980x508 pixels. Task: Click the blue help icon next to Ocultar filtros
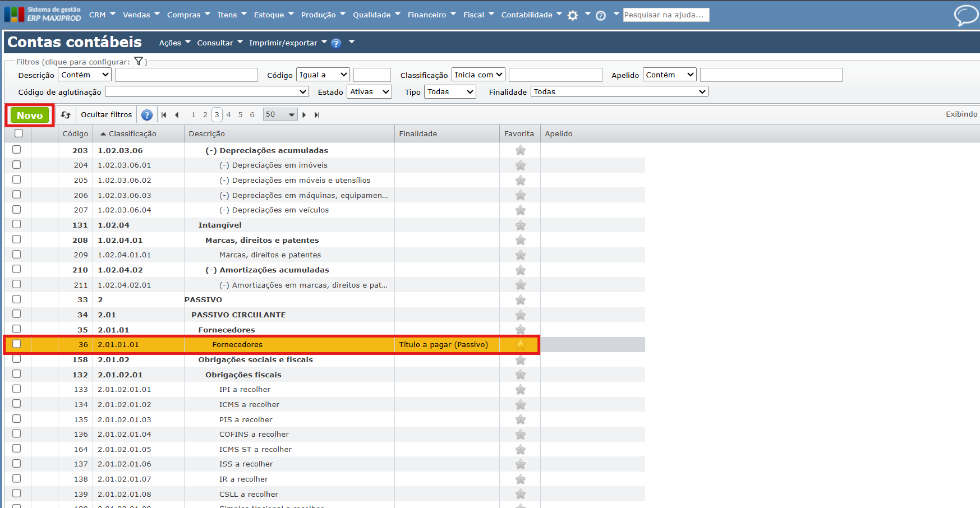pyautogui.click(x=147, y=115)
